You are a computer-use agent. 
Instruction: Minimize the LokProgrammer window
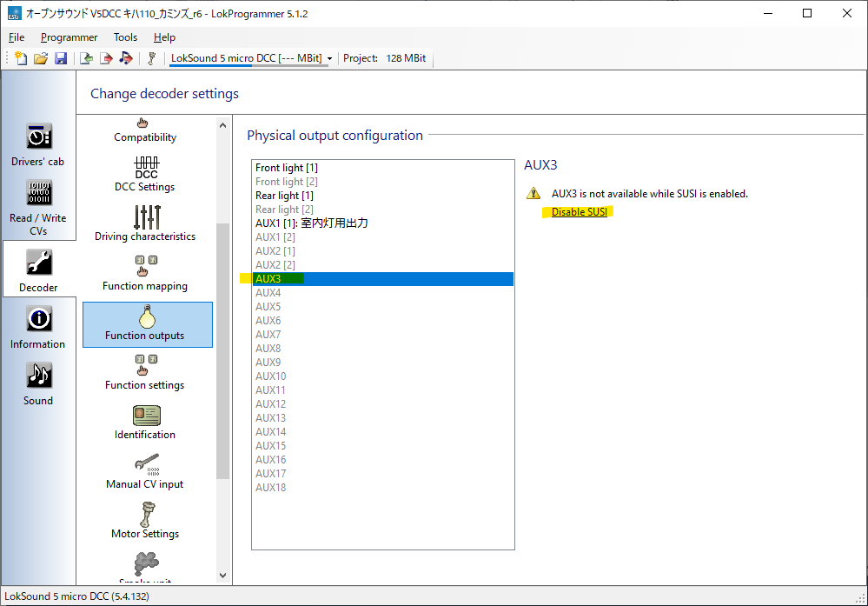point(768,13)
